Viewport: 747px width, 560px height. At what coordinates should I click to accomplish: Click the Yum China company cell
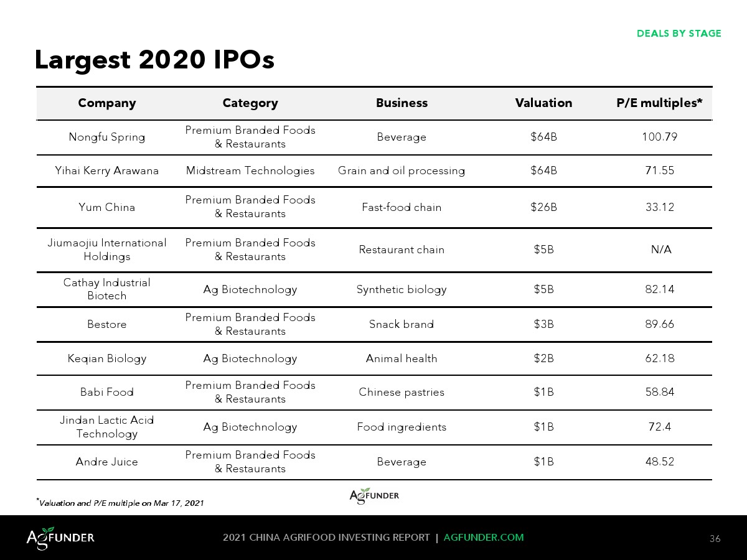pos(107,207)
